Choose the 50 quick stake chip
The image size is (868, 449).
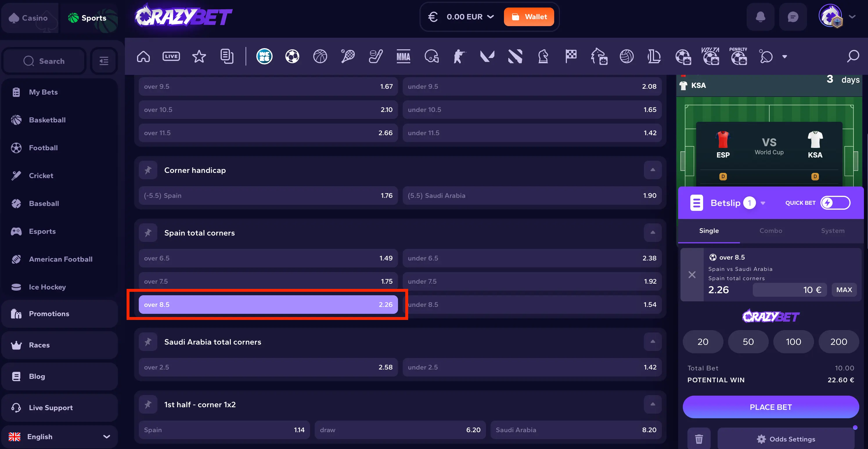click(748, 342)
